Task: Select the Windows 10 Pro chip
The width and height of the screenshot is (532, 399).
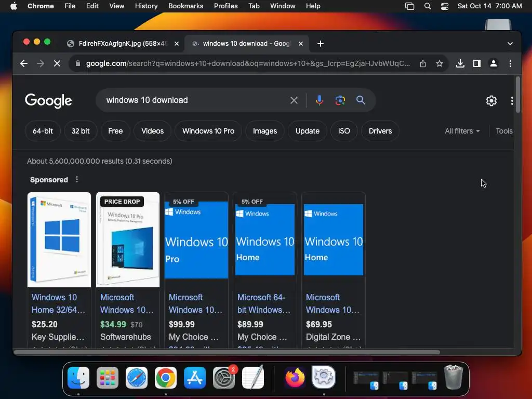Action: click(208, 131)
